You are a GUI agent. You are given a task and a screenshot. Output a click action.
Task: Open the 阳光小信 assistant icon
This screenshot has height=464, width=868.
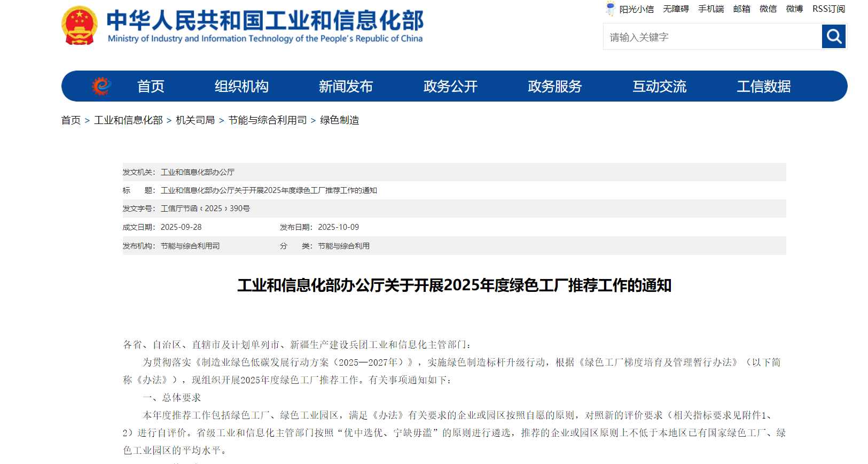click(611, 9)
